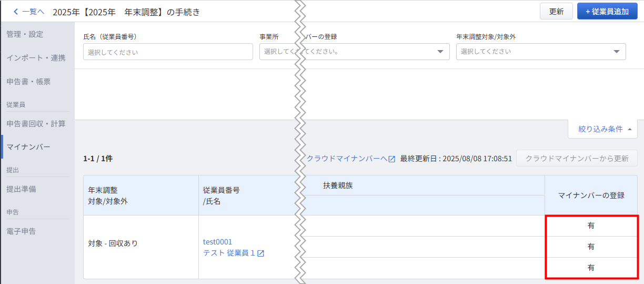Open the クラウドマイナンバーへ link
This screenshot has height=284, width=644.
(x=351, y=158)
